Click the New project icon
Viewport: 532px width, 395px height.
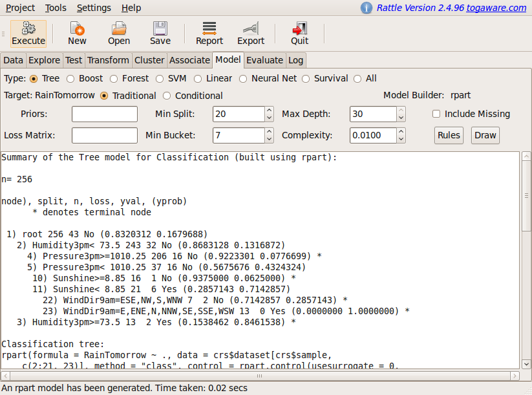[76, 32]
